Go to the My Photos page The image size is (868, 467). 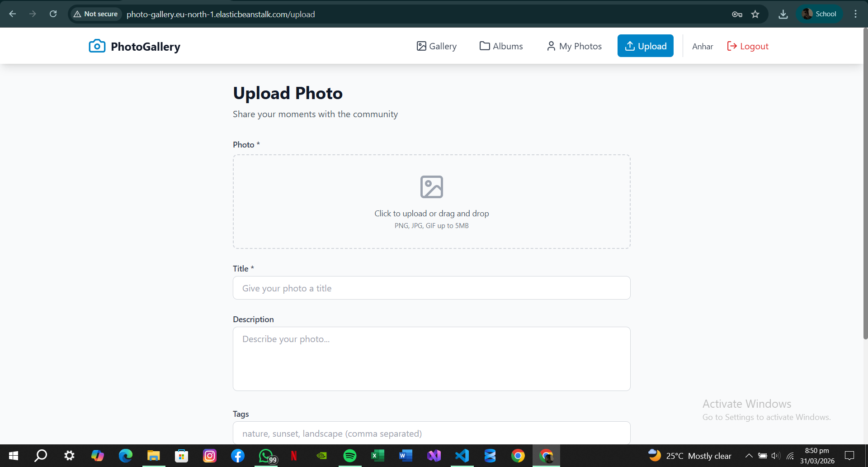(x=574, y=46)
